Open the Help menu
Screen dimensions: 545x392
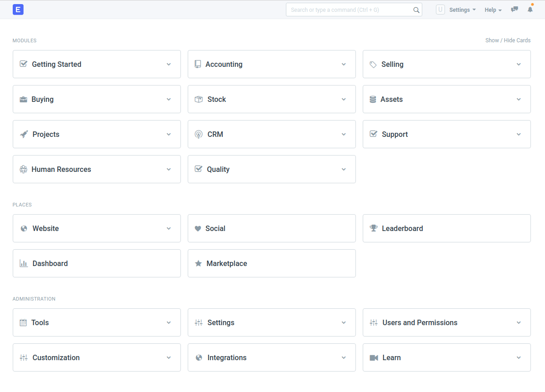[x=493, y=10]
